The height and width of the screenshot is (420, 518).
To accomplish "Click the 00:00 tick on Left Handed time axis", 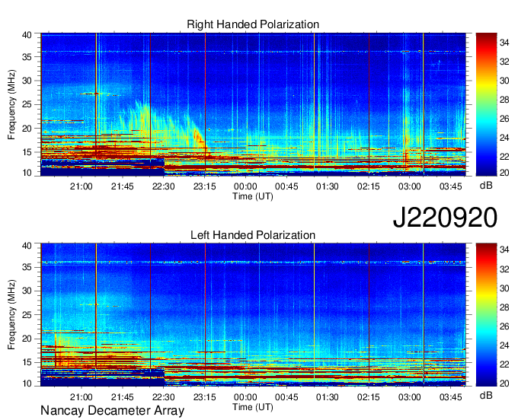I will pos(245,397).
